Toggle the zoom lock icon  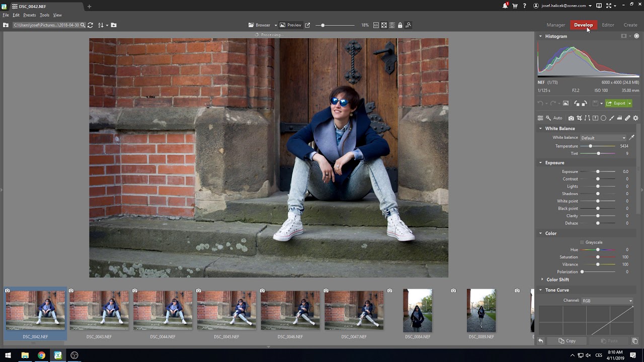(400, 25)
